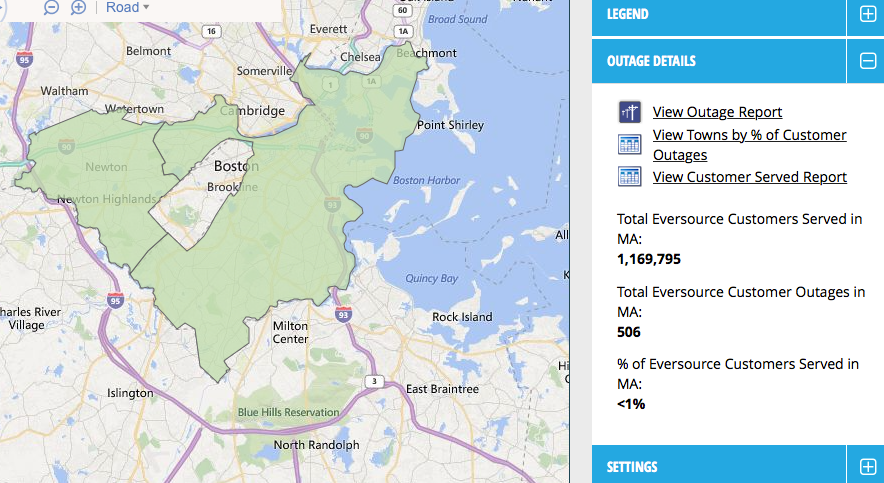Click the Newton label on the map
The width and height of the screenshot is (884, 483).
click(106, 167)
